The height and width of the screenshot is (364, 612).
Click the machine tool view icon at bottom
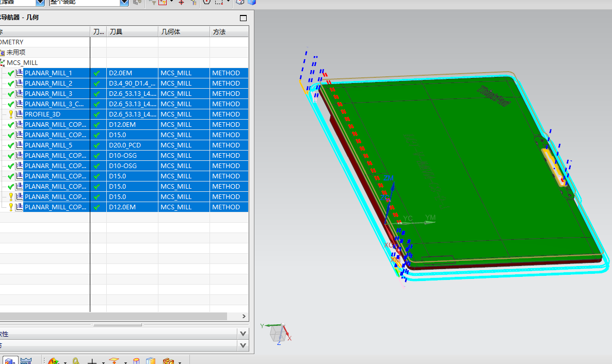click(26, 361)
